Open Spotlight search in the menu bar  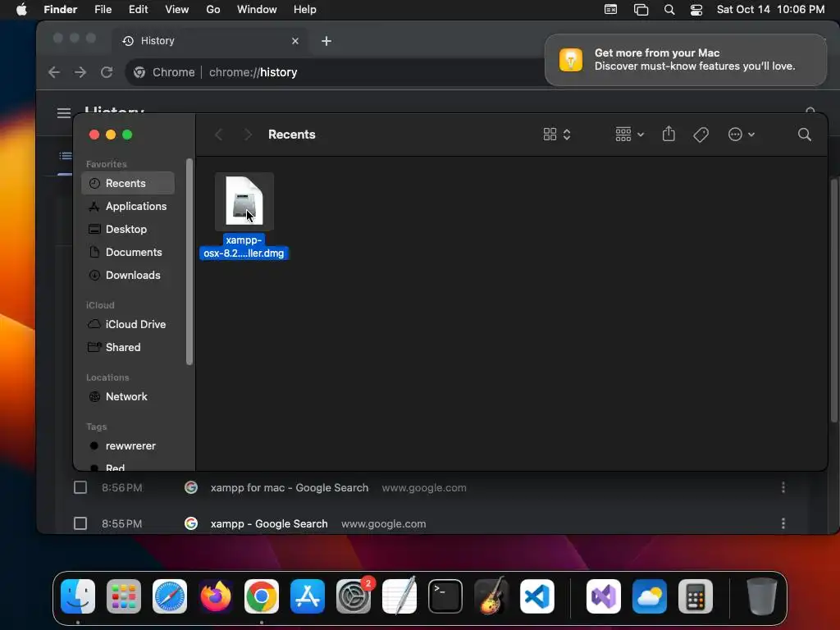click(x=669, y=10)
